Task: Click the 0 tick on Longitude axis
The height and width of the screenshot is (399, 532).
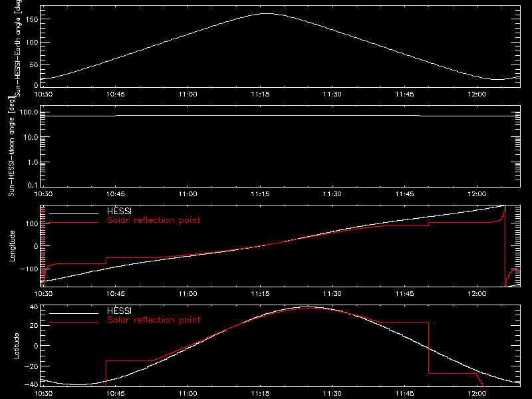Action: [36, 246]
